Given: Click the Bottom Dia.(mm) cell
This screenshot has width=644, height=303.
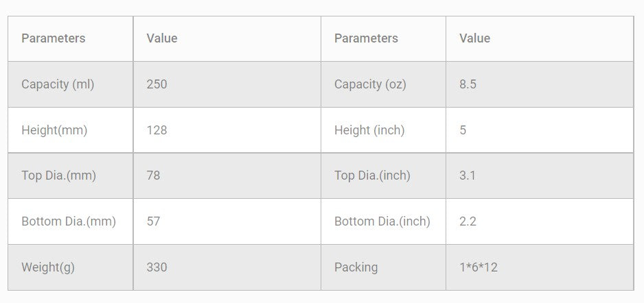Looking at the screenshot, I should [x=69, y=221].
